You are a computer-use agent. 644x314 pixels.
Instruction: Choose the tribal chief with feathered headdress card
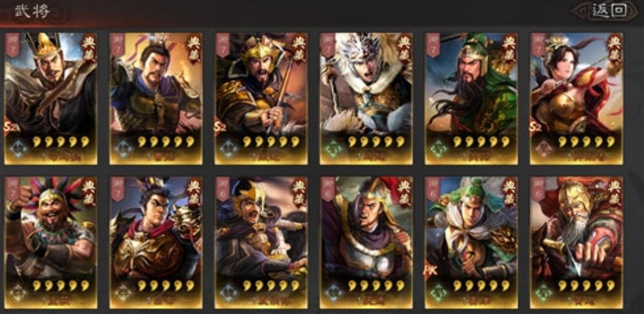point(51,243)
